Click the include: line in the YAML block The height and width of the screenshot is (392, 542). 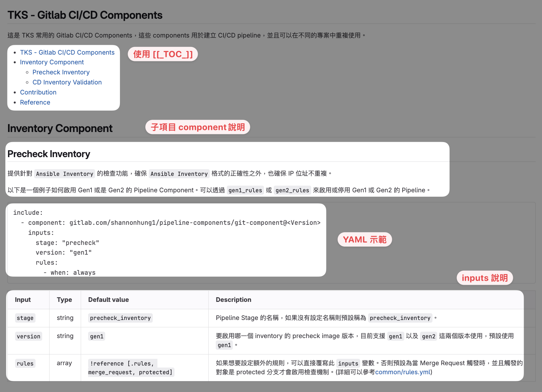(28, 212)
